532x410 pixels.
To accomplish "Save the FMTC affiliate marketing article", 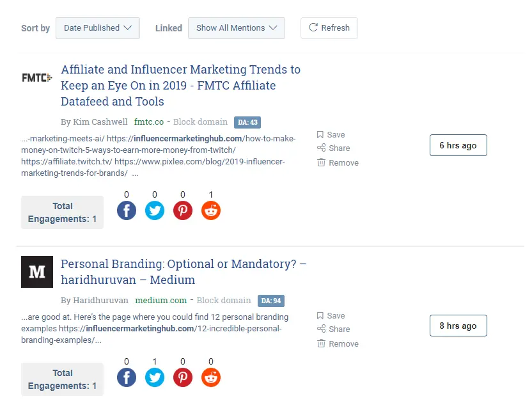I will pyautogui.click(x=331, y=135).
